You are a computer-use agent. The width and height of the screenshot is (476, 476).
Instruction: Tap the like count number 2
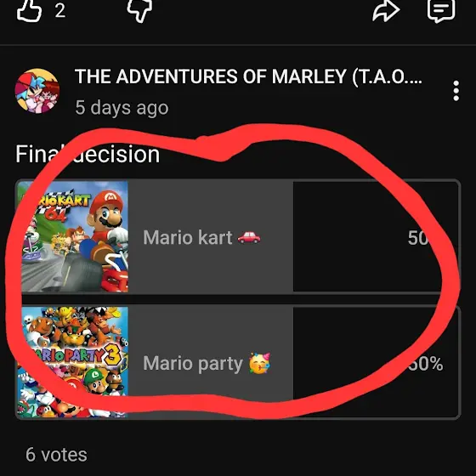click(60, 11)
